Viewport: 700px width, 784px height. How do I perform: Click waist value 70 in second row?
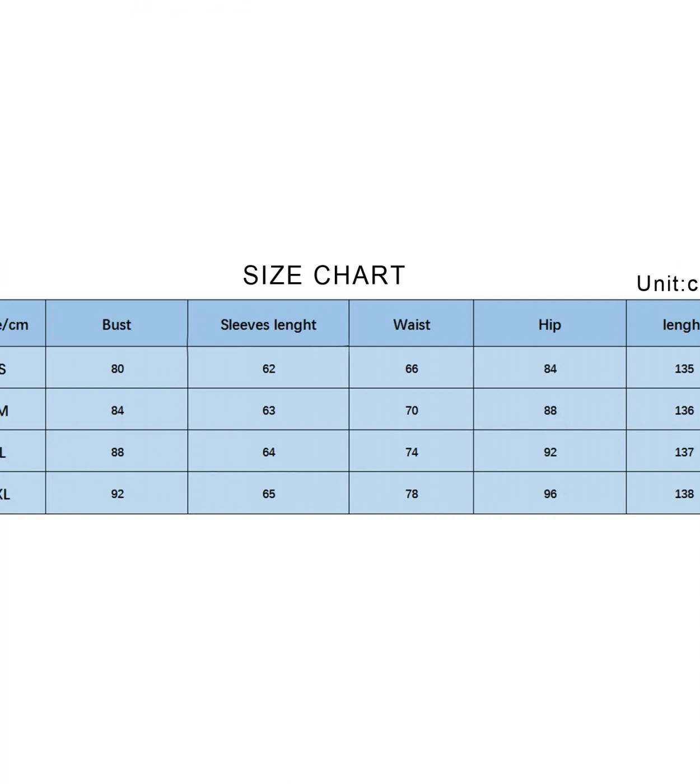[412, 410]
